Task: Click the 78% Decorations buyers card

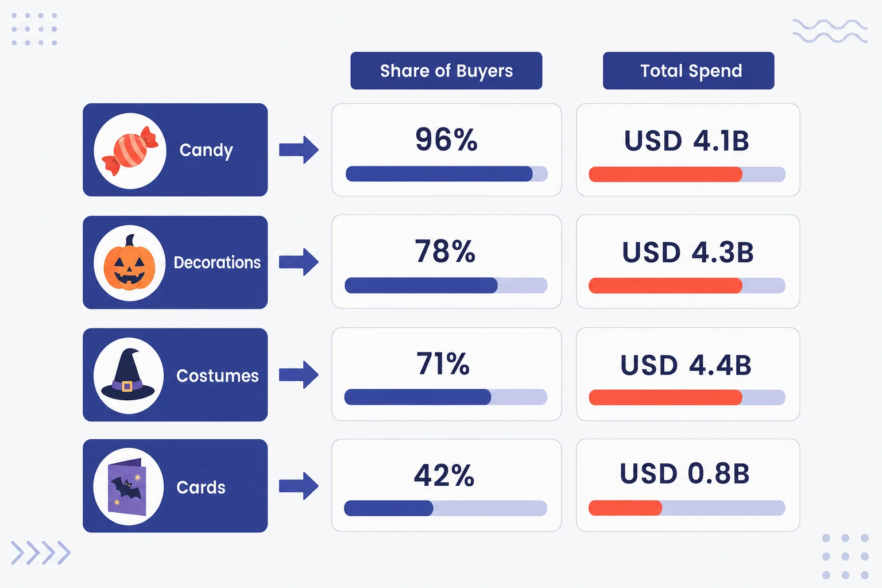Action: coord(447,262)
